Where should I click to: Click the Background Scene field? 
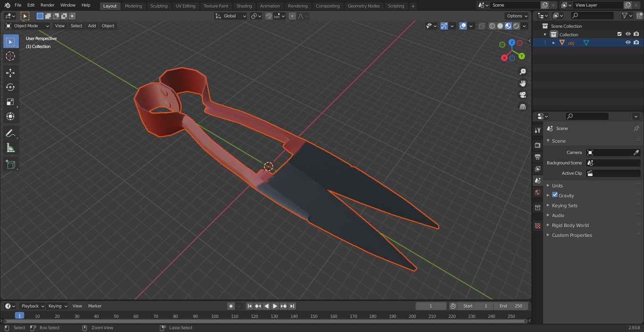pos(613,163)
